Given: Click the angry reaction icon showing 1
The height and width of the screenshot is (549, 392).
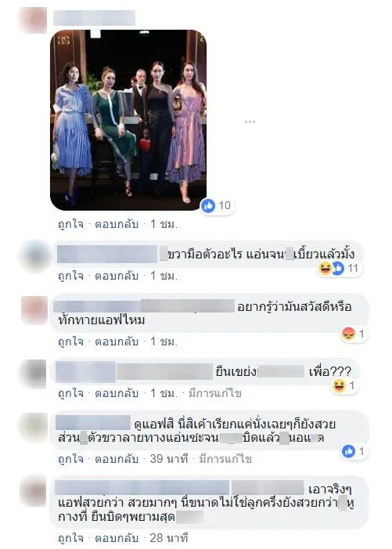Looking at the screenshot, I should click(348, 334).
